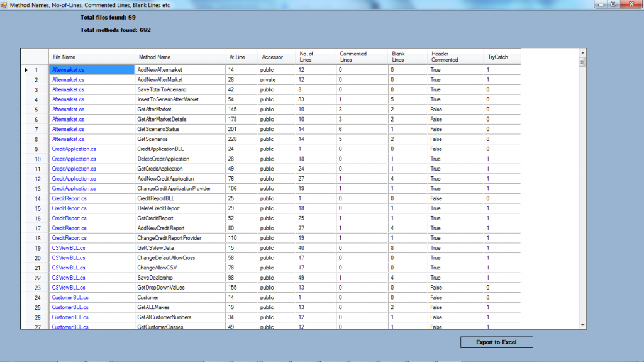Select the GetALLMakes method cell

(180, 307)
